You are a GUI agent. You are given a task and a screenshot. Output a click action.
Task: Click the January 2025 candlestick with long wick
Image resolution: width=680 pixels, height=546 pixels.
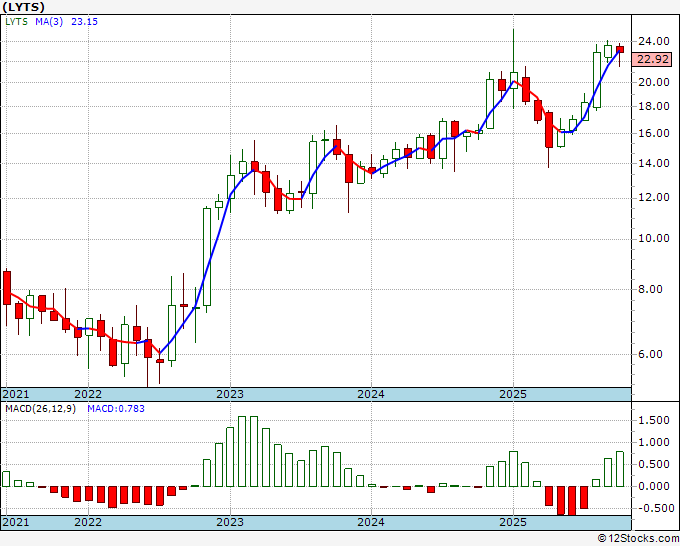pos(513,69)
